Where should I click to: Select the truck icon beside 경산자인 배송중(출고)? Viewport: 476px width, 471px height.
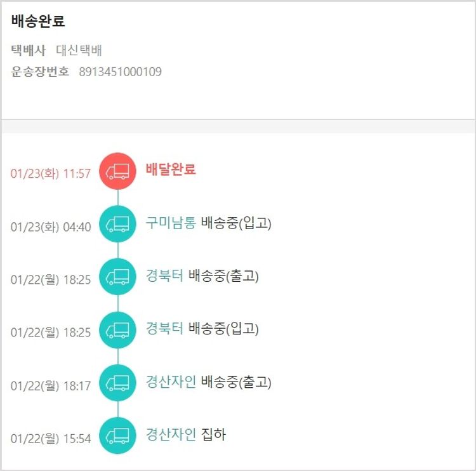click(x=117, y=383)
